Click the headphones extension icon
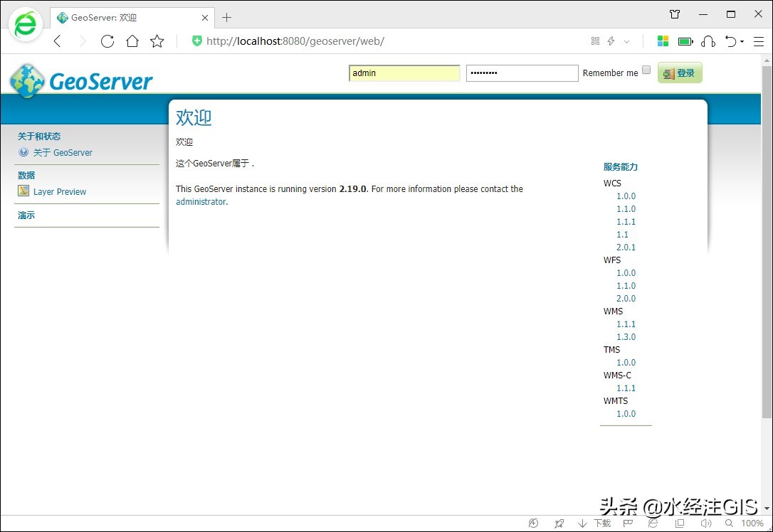The image size is (773, 532). [x=708, y=41]
